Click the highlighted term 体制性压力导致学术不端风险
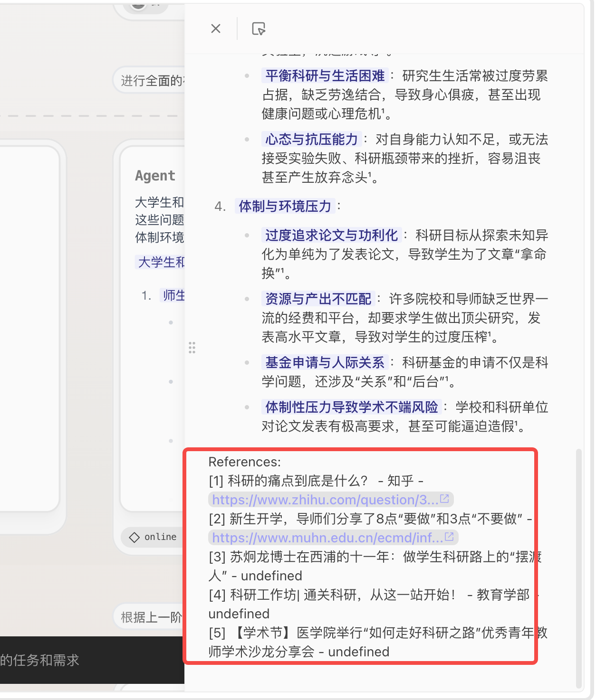Screen dimensions: 596x700 coord(352,407)
